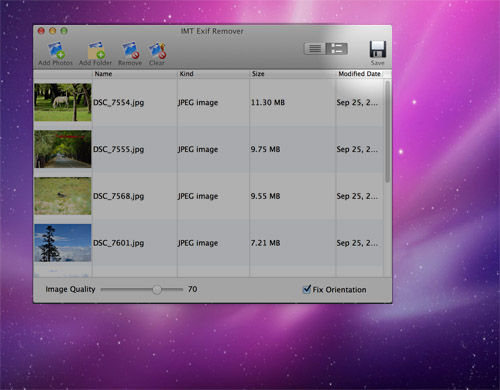This screenshot has width=500, height=390.
Task: Click the Clear toolbar icon
Action: pos(157,50)
